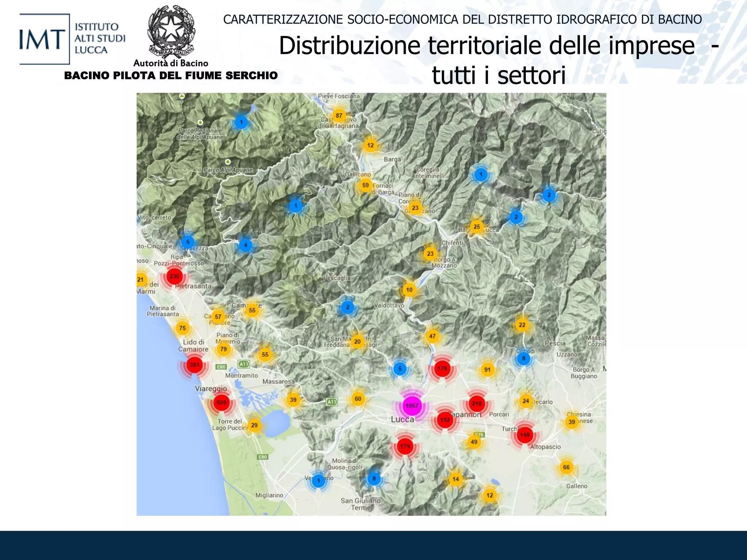The image size is (747, 560).
Task: Click the orange 39 marker at Chiesina Uzzanese
Action: pos(572,422)
